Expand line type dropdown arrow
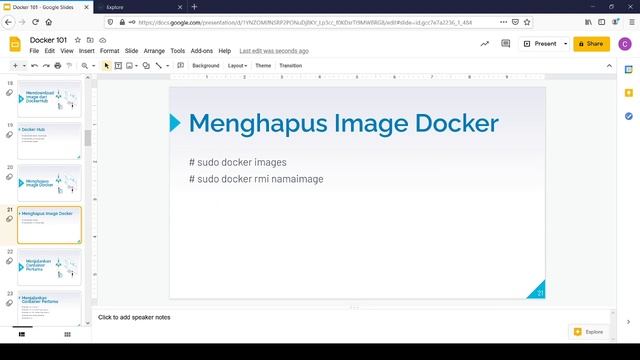 [x=167, y=66]
